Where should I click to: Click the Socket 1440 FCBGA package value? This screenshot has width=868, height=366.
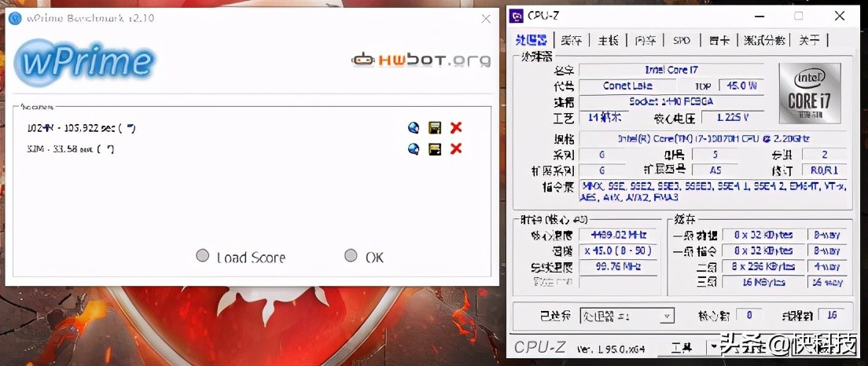(671, 102)
